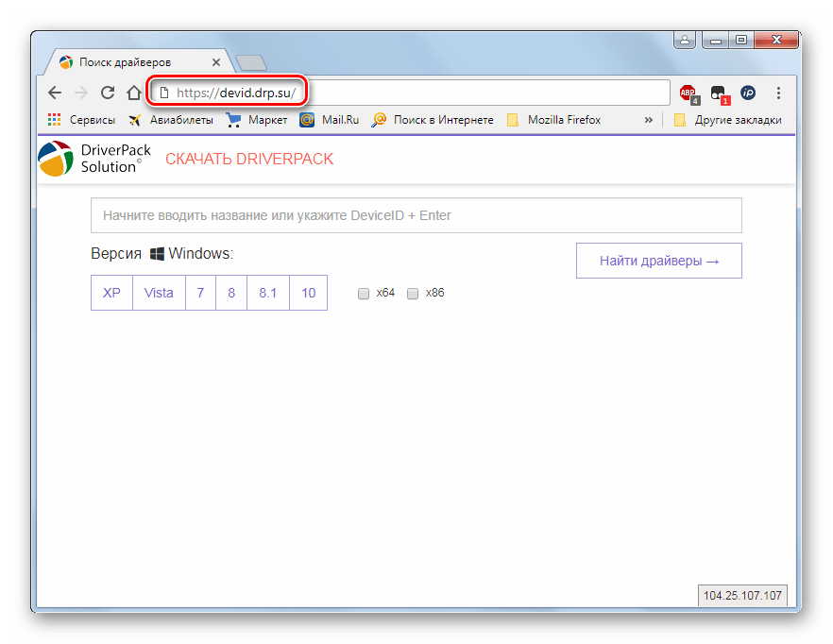
Task: Close the Поиск драйверов tab
Action: 216,62
